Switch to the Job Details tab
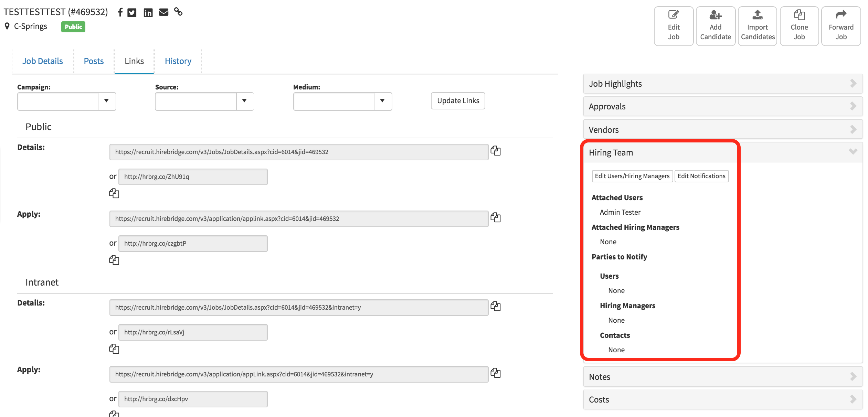This screenshot has width=868, height=417. [x=42, y=61]
